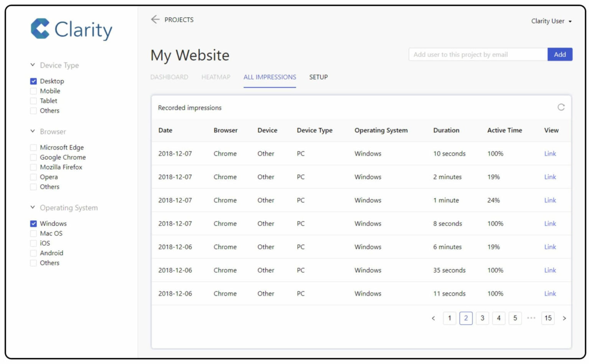Click the back arrow beside PROJECTS
Image resolution: width=589 pixels, height=364 pixels.
155,19
